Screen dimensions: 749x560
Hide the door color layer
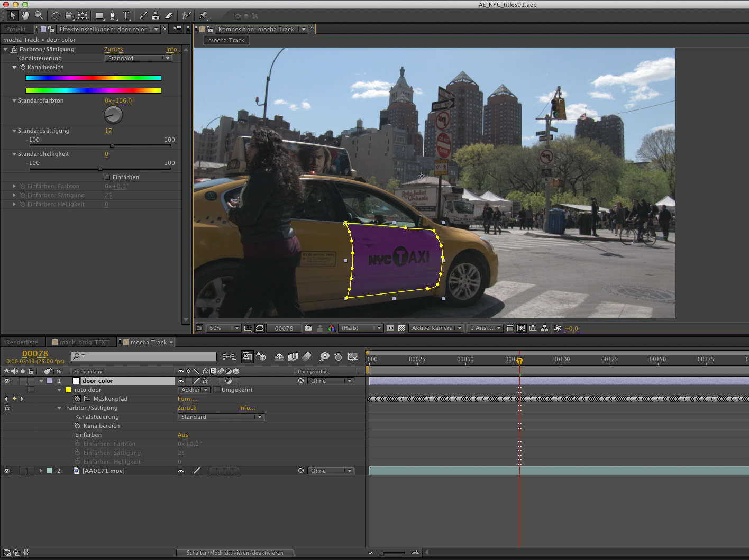(x=7, y=381)
